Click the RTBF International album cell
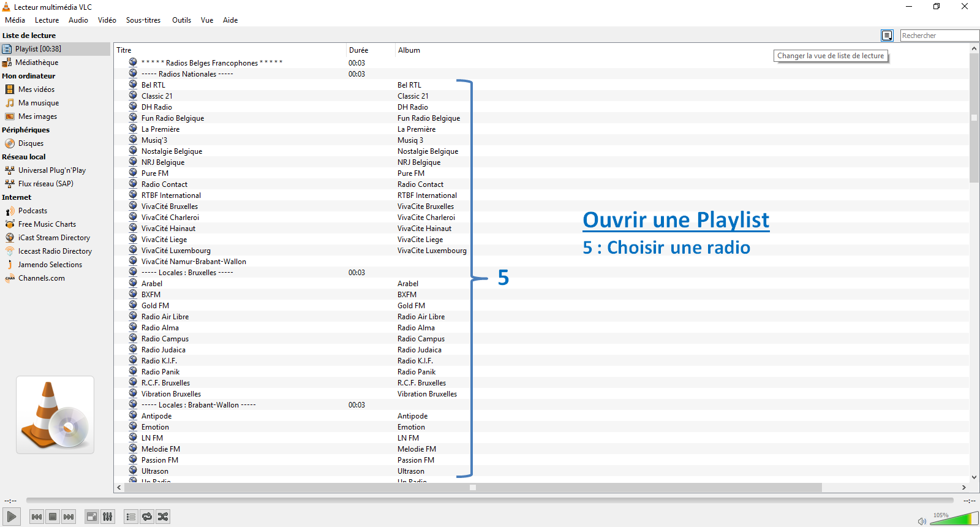Screen dimensions: 980x527 [x=427, y=195]
